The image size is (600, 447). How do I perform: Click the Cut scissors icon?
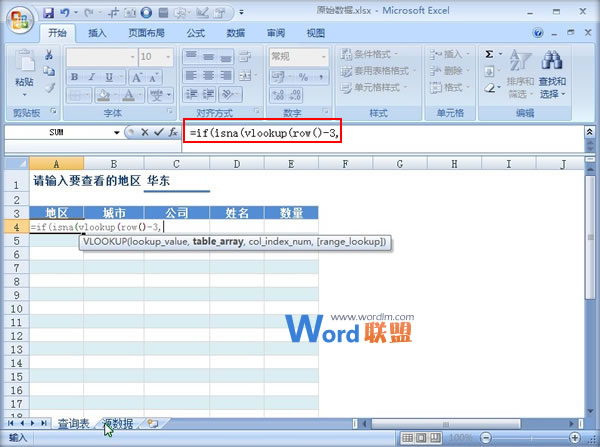tap(49, 55)
